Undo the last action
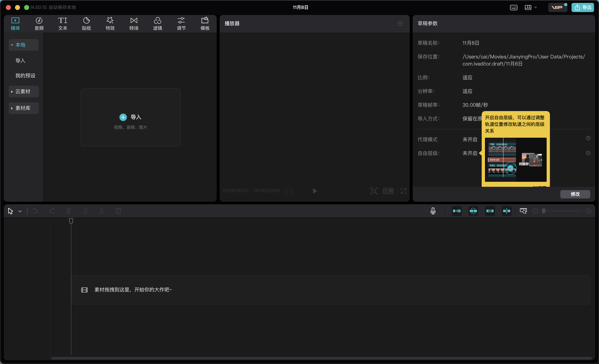This screenshot has height=364, width=599. tap(35, 211)
